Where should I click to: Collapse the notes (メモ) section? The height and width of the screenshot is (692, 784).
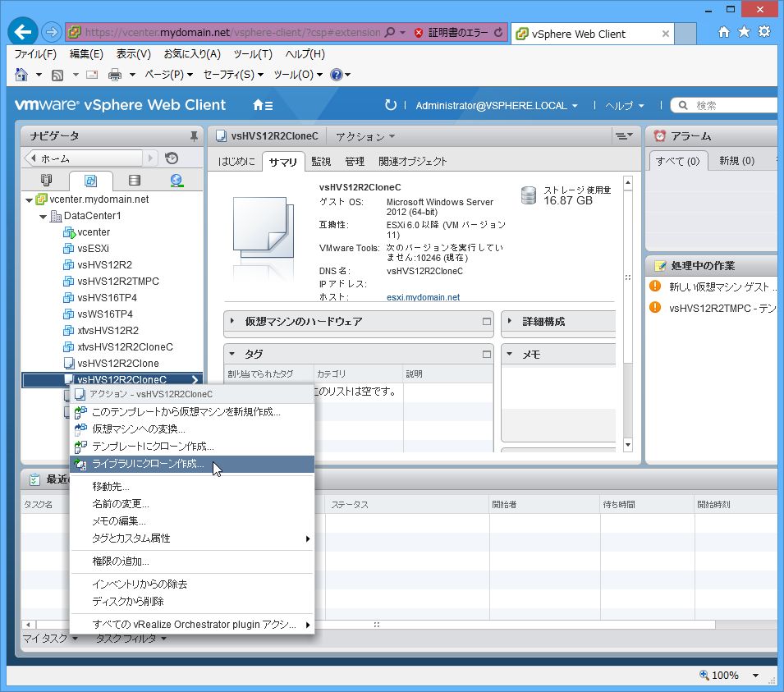510,354
